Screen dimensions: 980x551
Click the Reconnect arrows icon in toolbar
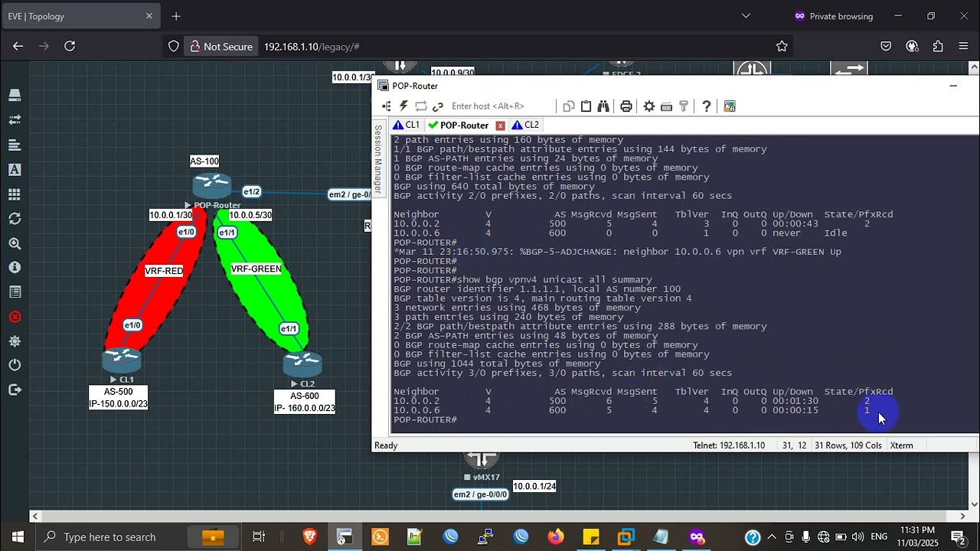420,106
